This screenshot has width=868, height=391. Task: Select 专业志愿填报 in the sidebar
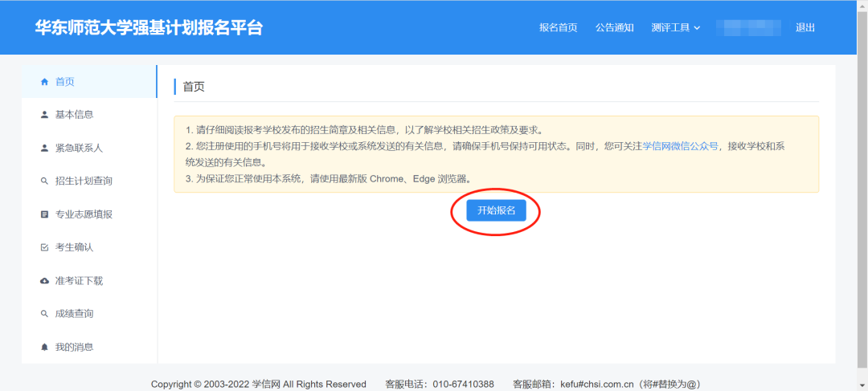coord(84,214)
